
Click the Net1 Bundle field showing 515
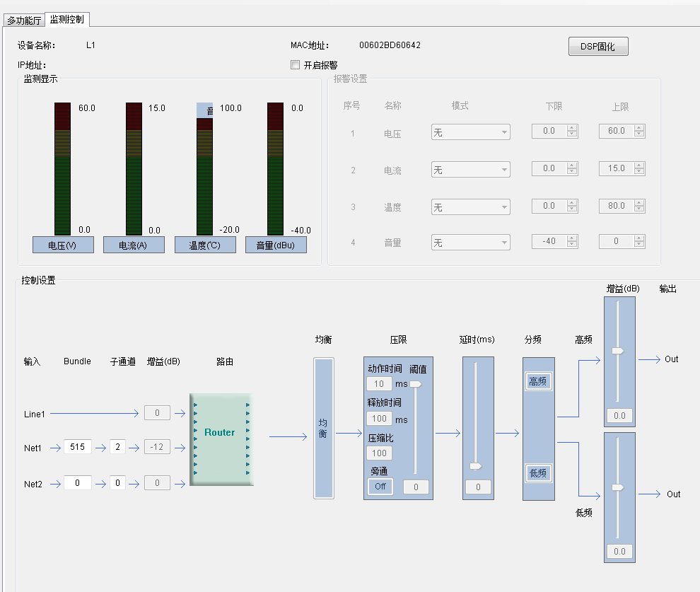point(77,447)
